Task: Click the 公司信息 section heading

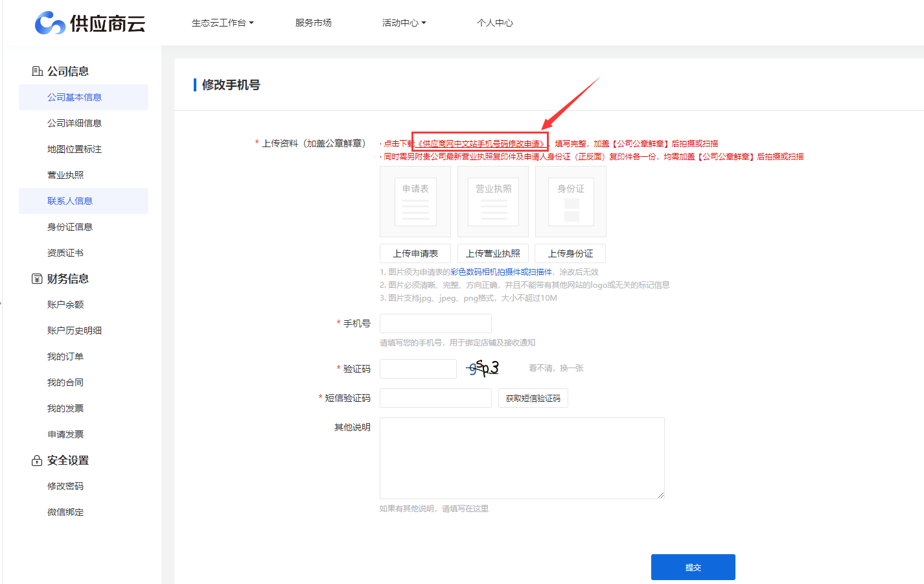Action: [68, 71]
